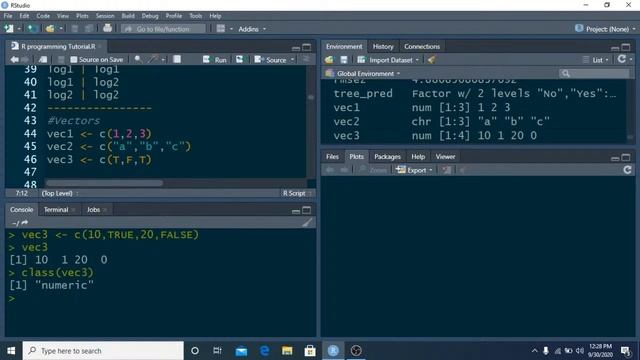Open the R Script file type selector

click(297, 193)
